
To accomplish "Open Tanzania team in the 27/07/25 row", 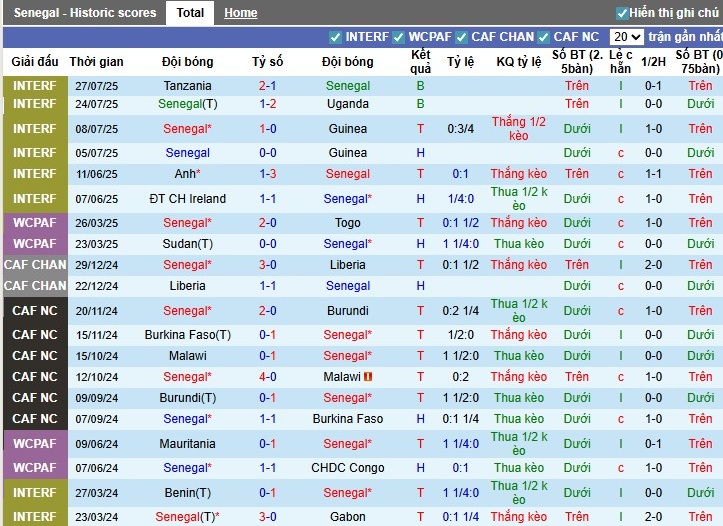I will click(188, 86).
